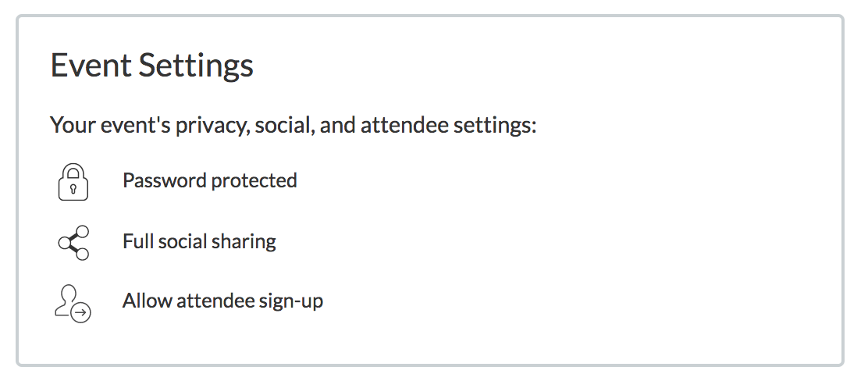
Task: Click the word "Event" in the heading
Action: pyautogui.click(x=91, y=66)
